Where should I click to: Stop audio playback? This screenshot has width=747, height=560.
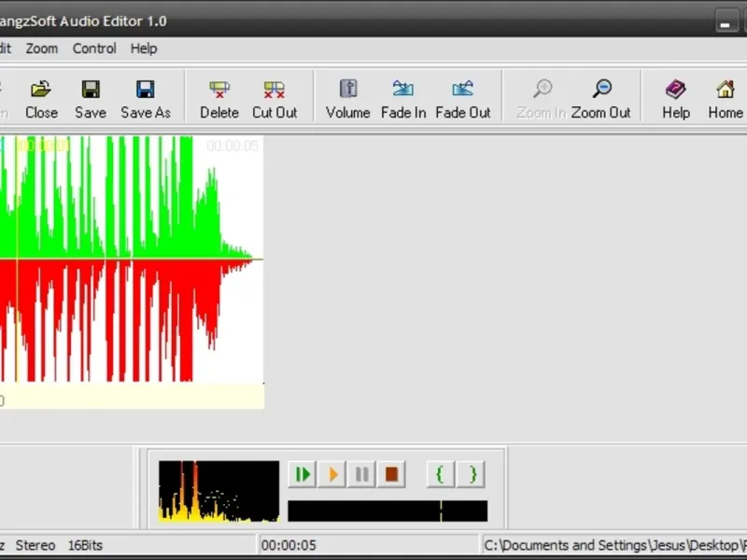391,474
